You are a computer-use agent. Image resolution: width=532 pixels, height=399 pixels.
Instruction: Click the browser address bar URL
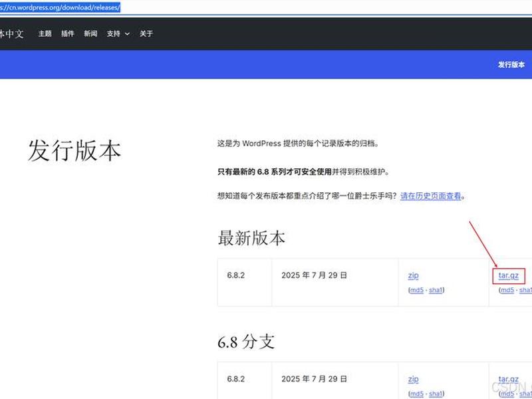point(60,7)
